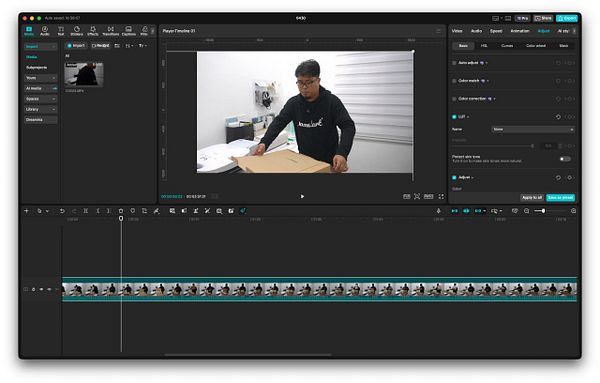600x383 pixels.
Task: Switch to the Audio inspector tab
Action: pyautogui.click(x=476, y=31)
